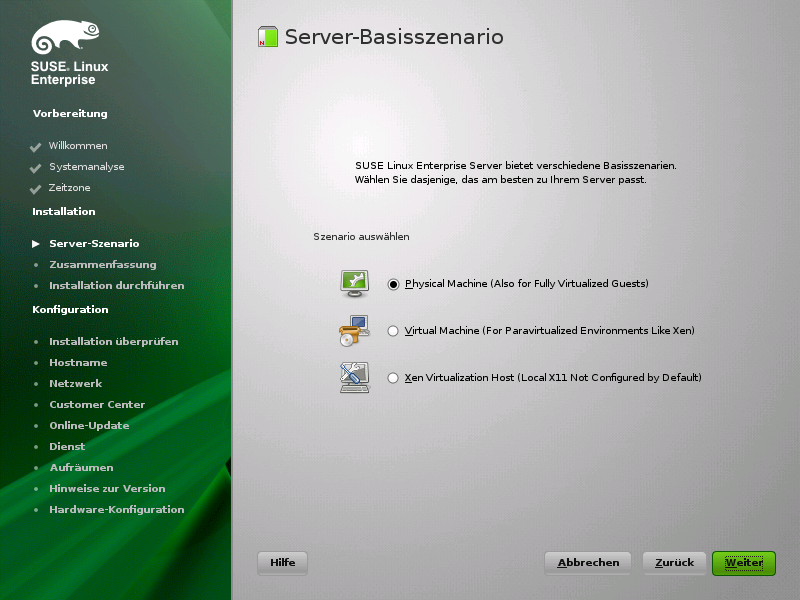Click the Konfiguration section heading
Screen dimensions: 800x600
coord(70,310)
